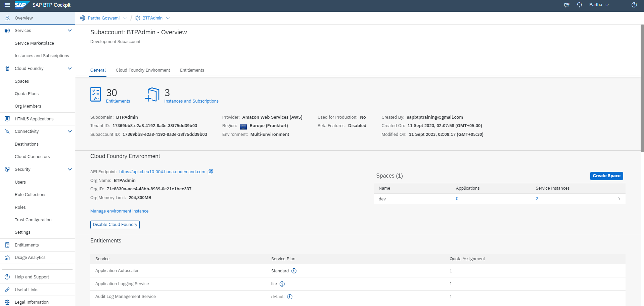The width and height of the screenshot is (644, 306).
Task: Open the BTPAdmin breadcrumb dropdown
Action: [168, 18]
